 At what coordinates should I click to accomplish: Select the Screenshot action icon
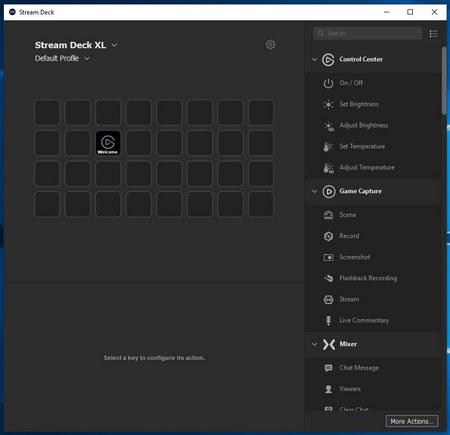(328, 257)
